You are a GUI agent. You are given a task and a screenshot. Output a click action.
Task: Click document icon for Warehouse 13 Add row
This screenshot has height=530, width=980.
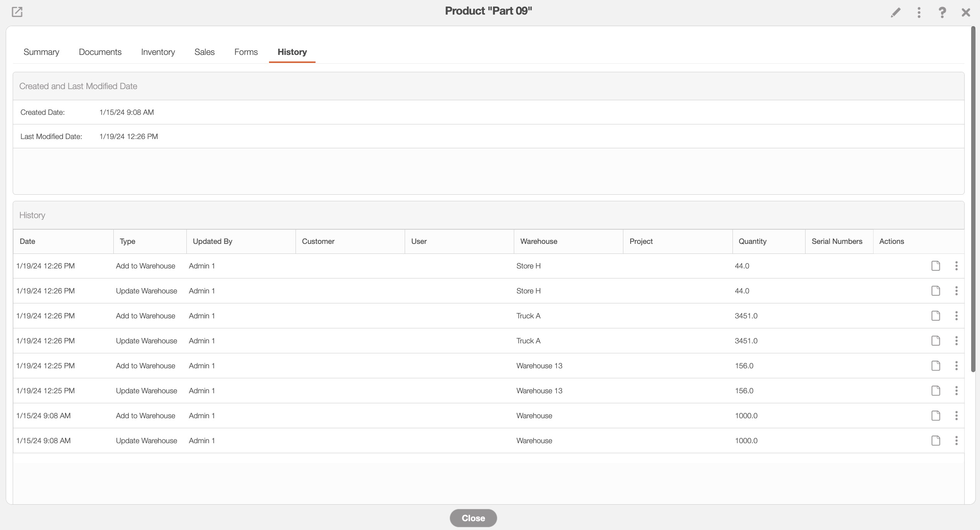pos(936,366)
